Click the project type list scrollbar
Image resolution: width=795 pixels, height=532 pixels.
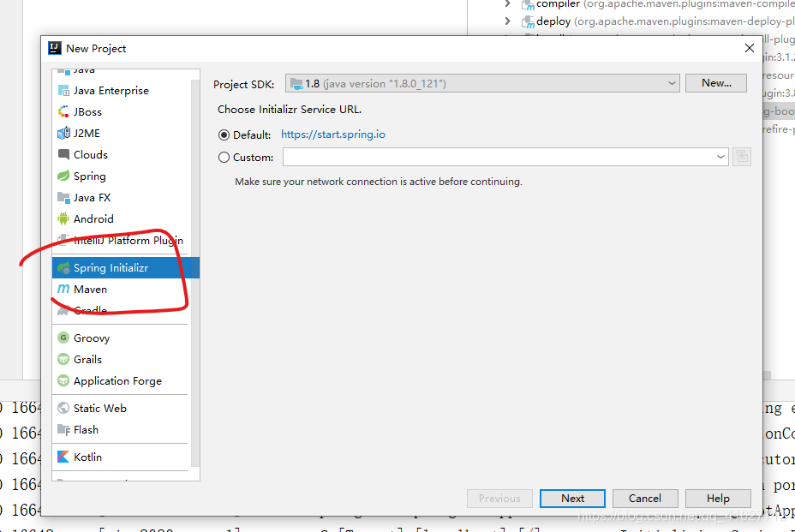(x=195, y=272)
